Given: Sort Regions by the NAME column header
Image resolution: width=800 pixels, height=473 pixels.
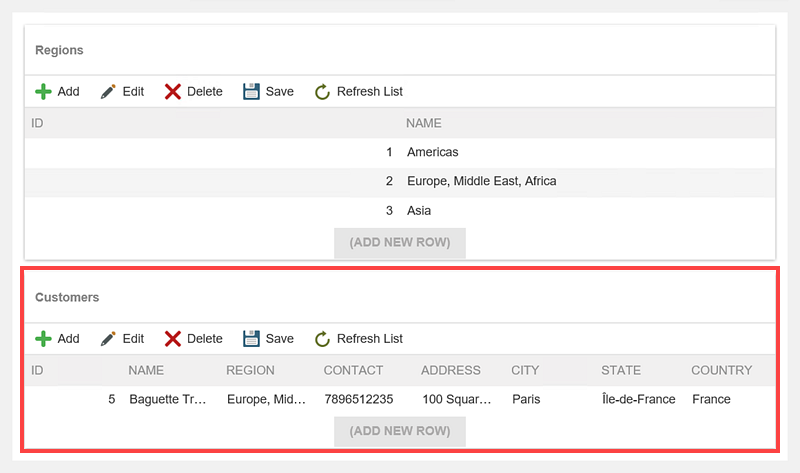Looking at the screenshot, I should (424, 123).
